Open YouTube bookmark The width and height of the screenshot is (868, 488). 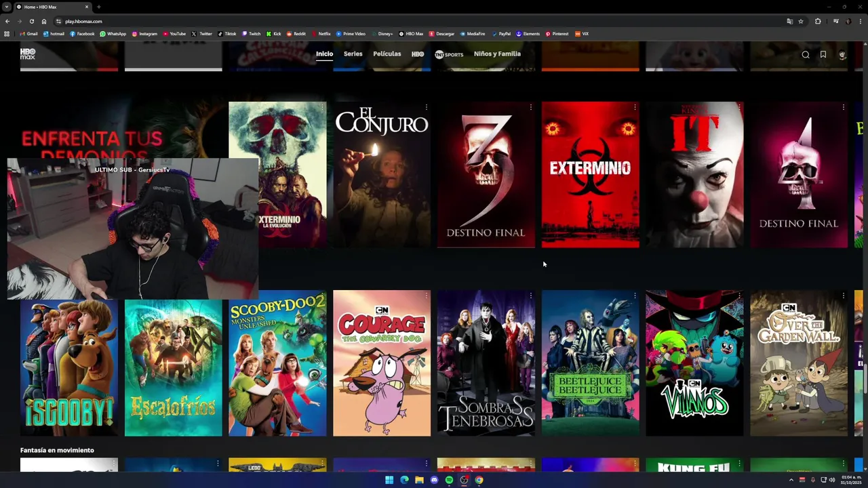click(x=174, y=34)
